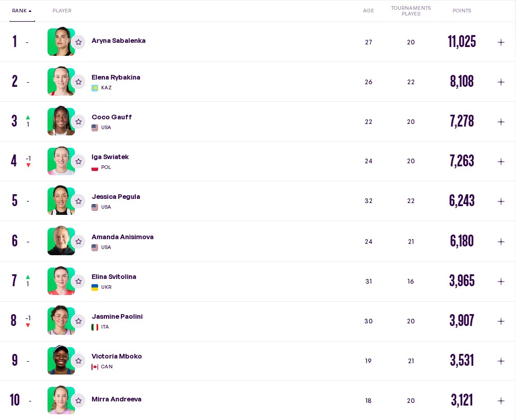Click the star icon beside Iga Swiatek
This screenshot has width=516, height=420.
79,161
